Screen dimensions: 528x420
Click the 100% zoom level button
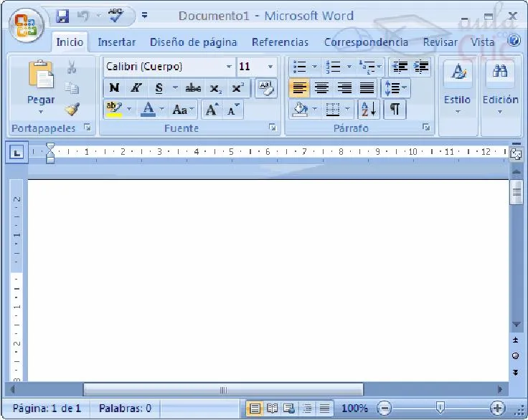(354, 409)
